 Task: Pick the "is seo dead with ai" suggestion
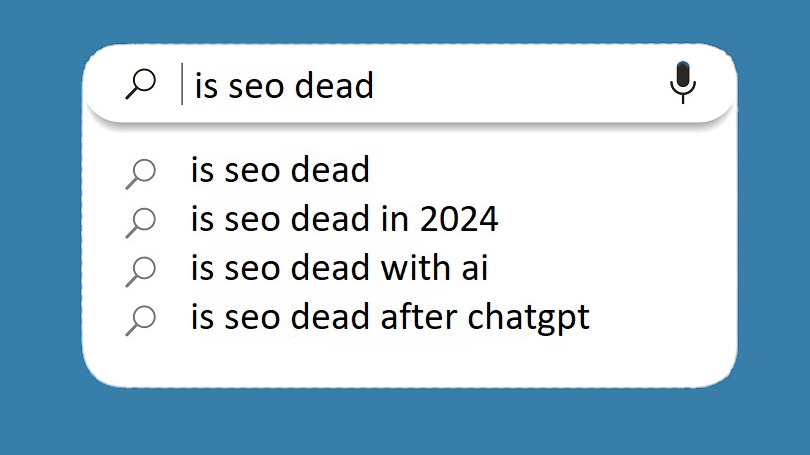(x=339, y=268)
